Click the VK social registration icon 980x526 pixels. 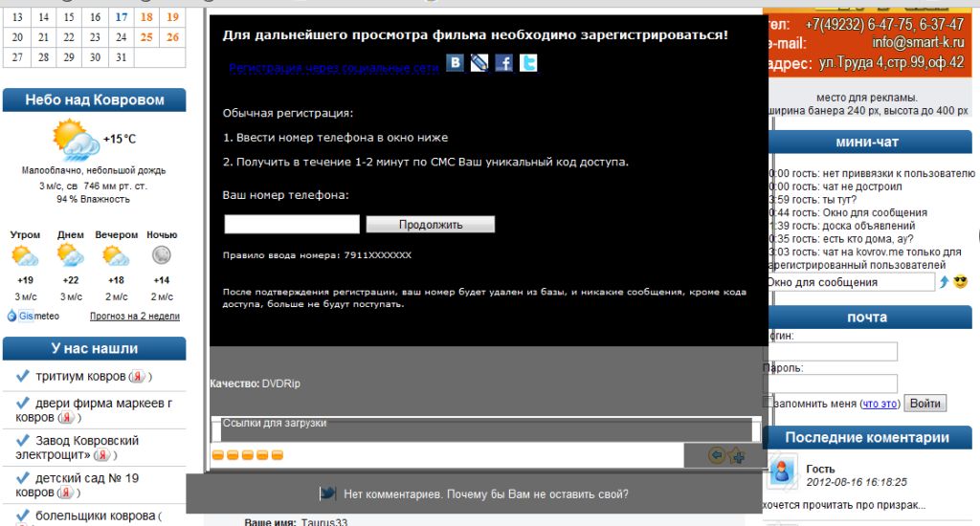[456, 64]
